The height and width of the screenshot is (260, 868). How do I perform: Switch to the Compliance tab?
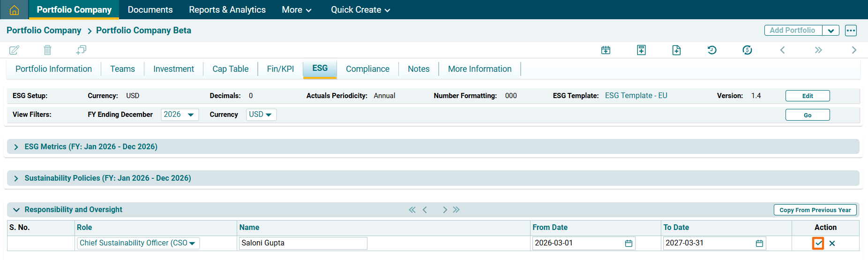(367, 69)
